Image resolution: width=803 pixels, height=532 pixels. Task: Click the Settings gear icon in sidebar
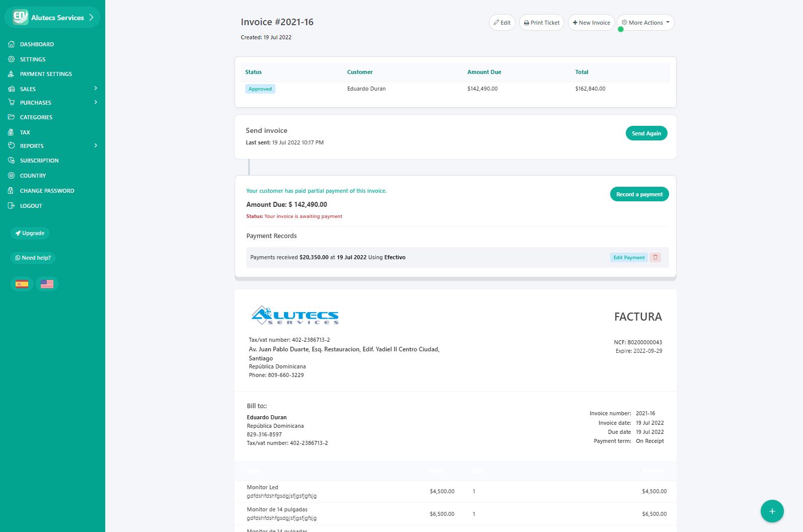12,59
